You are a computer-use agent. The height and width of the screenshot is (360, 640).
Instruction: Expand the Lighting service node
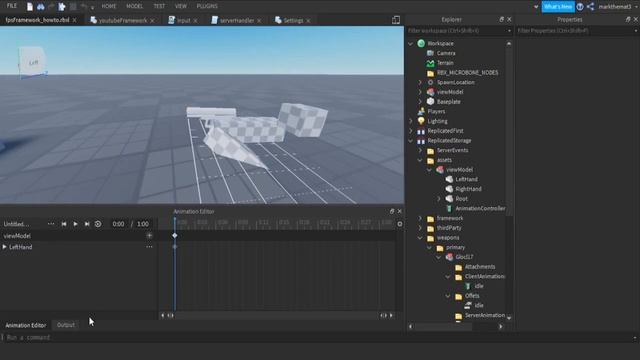pos(411,121)
